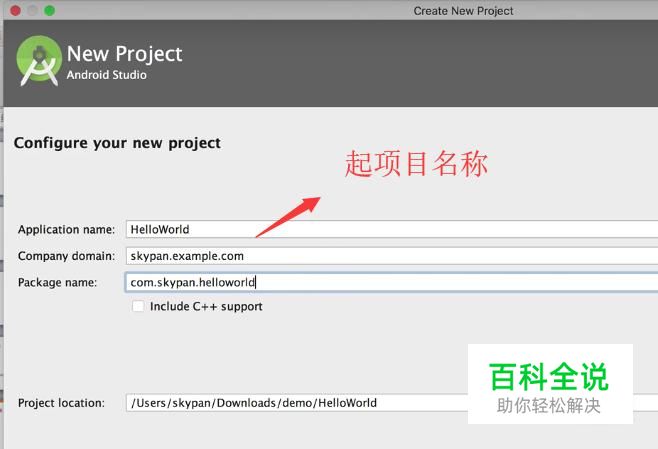Click the 'Create New Project' window title

463,11
